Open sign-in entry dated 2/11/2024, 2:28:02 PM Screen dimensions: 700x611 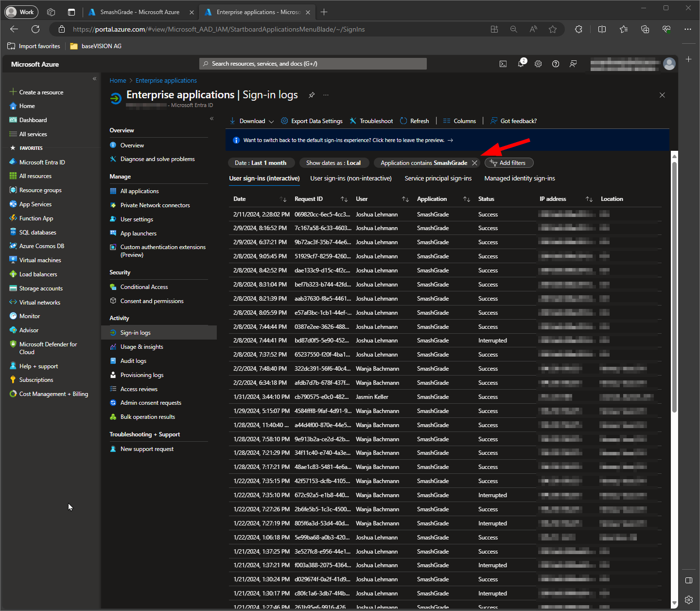click(445, 215)
